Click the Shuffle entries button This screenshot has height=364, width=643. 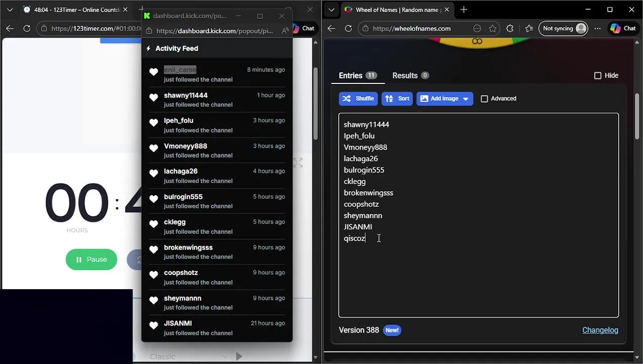358,99
